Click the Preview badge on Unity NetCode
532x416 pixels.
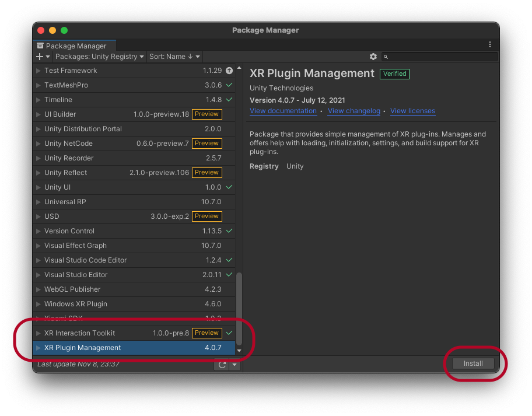207,143
